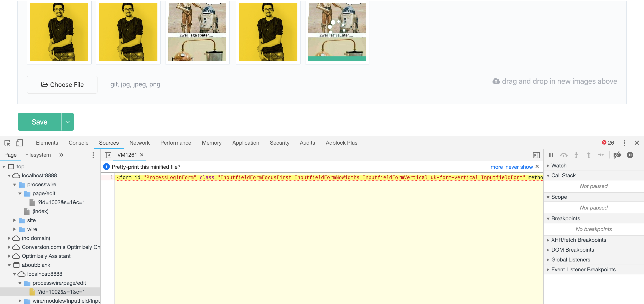This screenshot has width=644, height=304.
Task: Click the Pause script execution icon
Action: click(x=551, y=155)
